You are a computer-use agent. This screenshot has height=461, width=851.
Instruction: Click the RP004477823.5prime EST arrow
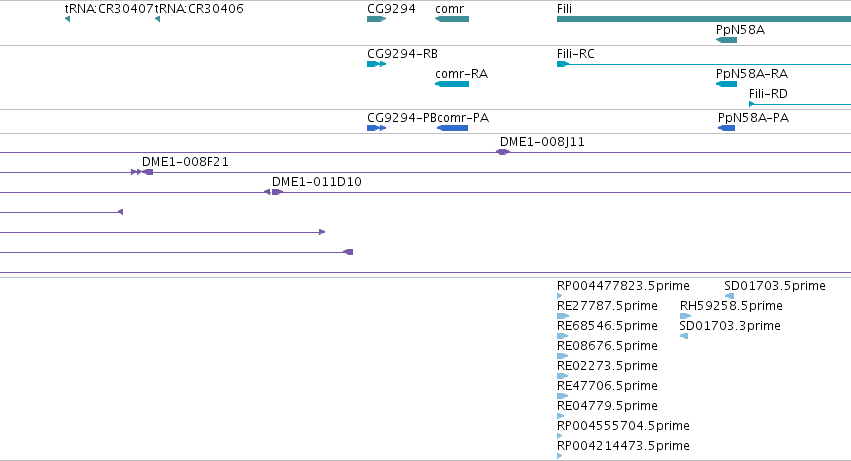[560, 296]
